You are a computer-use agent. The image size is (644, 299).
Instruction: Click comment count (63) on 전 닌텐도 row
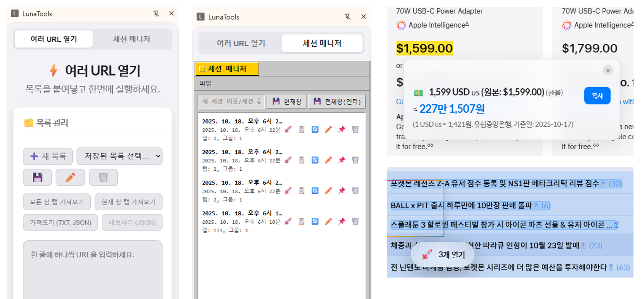(623, 267)
